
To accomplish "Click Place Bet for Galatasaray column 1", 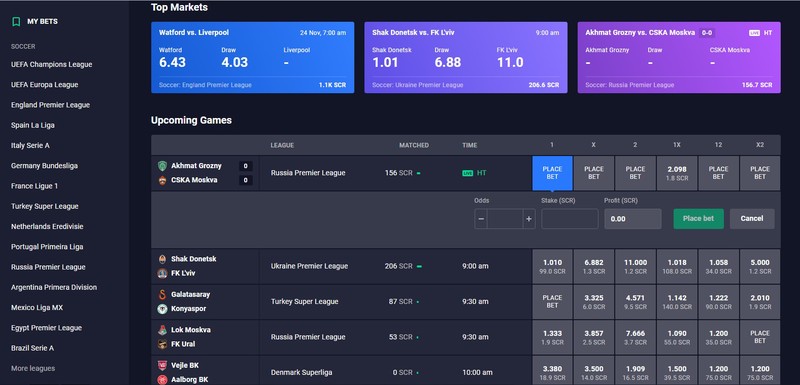I will pos(552,302).
